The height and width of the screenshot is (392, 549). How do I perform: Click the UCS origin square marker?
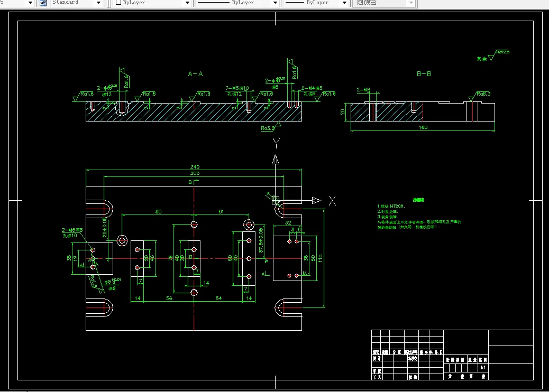tap(276, 200)
